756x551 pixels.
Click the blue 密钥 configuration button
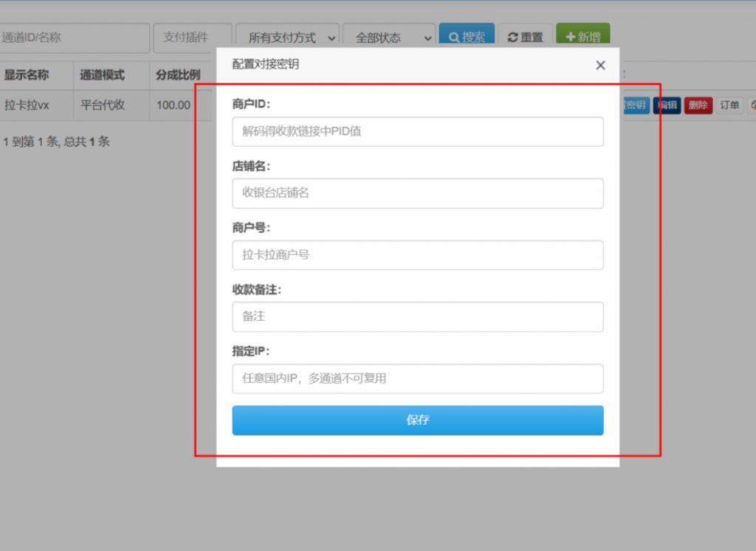pos(638,105)
